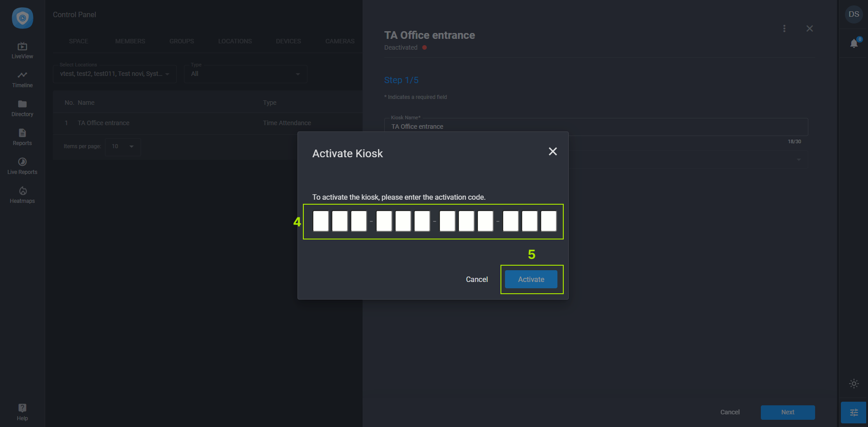Open Live Reports in sidebar
Screen dimensions: 868x427
coord(22,166)
